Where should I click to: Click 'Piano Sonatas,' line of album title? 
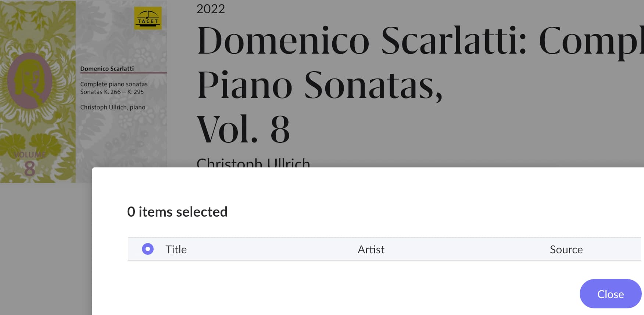[x=320, y=85]
